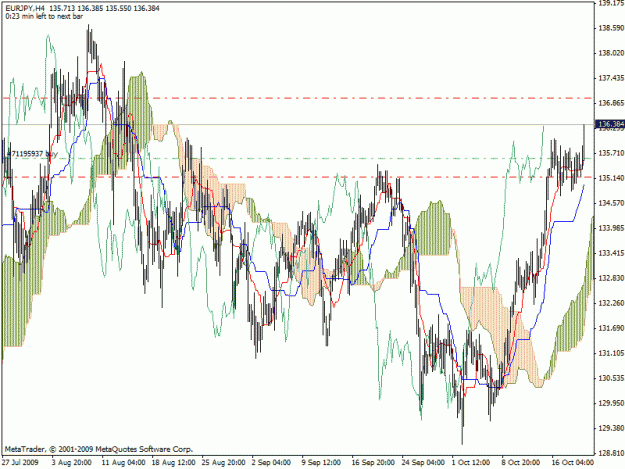625x469 pixels.
Task: Click the 8 Oct 20:00 time label
Action: tap(521, 463)
